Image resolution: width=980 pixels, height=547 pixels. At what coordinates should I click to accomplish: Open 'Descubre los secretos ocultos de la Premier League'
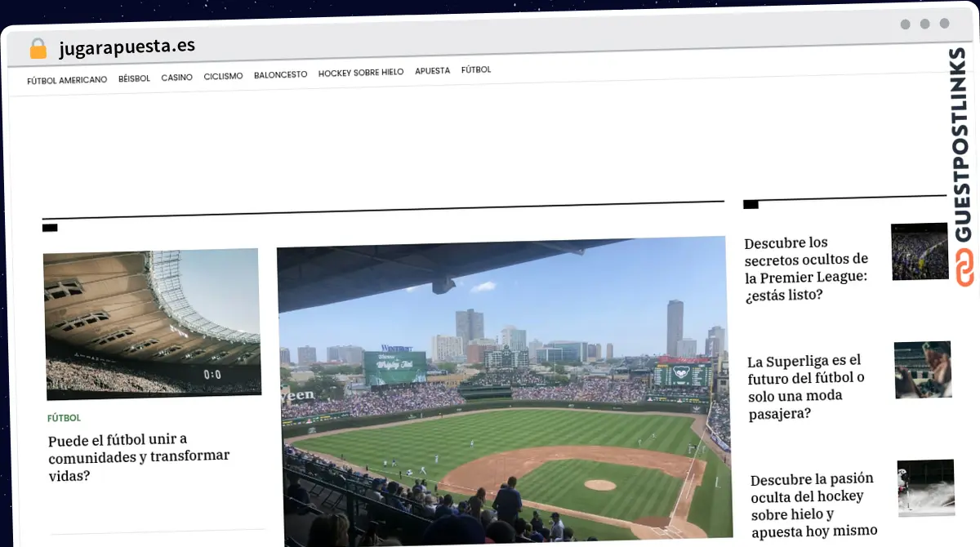point(806,269)
